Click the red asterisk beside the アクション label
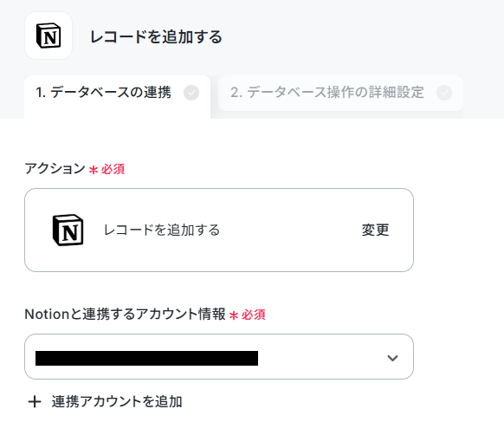Viewport: 504px width, 422px height. point(94,170)
